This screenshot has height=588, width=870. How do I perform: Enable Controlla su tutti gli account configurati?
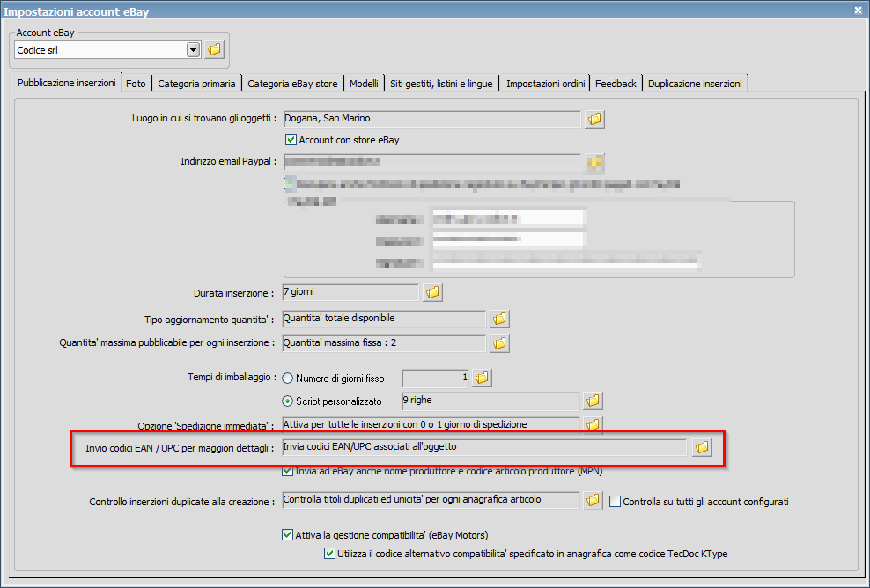pos(615,502)
